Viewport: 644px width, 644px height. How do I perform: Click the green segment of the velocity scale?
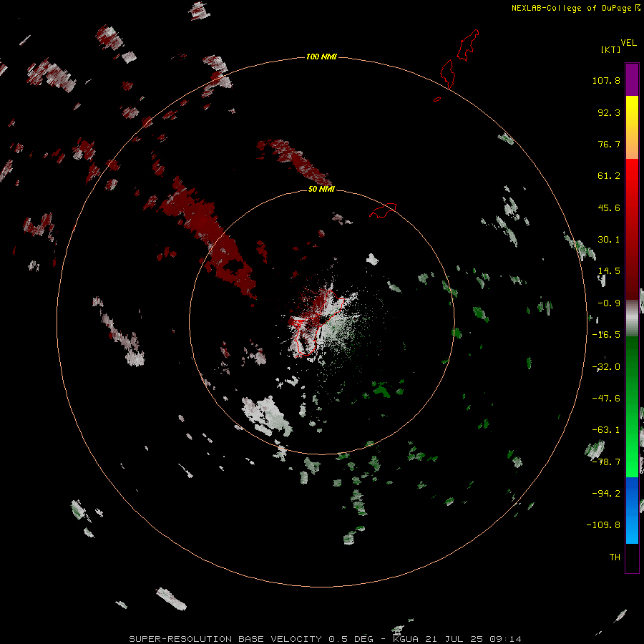[x=632, y=406]
